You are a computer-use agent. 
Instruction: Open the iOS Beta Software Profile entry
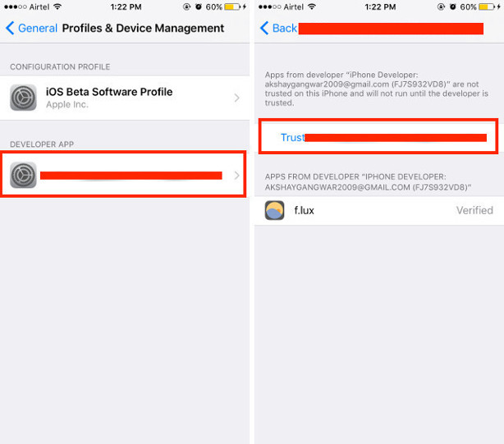point(125,98)
